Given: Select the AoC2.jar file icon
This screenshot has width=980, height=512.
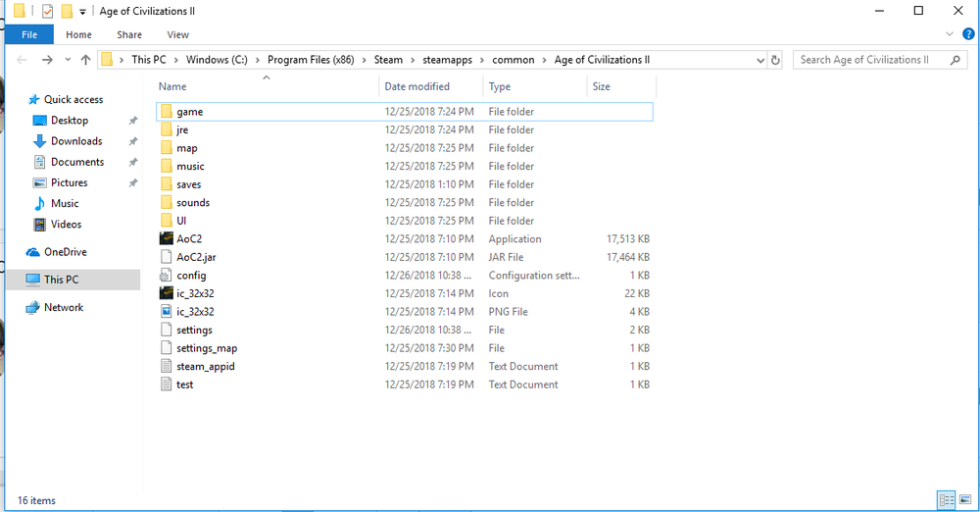Looking at the screenshot, I should pos(167,257).
